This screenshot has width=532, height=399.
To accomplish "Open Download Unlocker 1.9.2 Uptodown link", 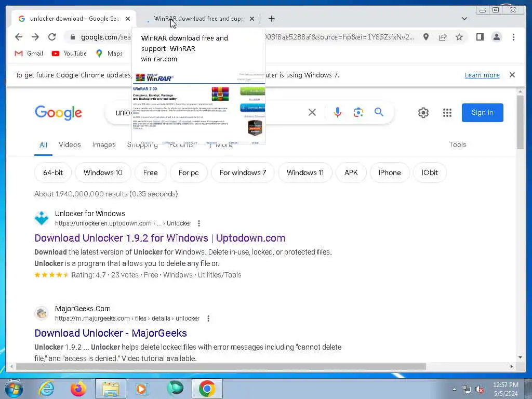I will (x=160, y=238).
